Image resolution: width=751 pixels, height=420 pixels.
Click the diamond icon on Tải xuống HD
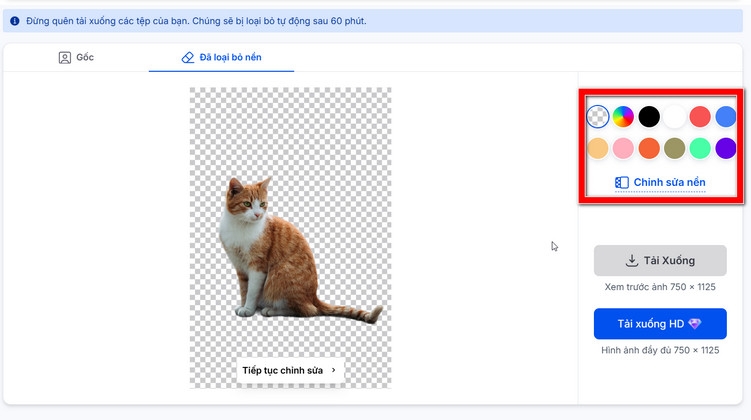(694, 324)
